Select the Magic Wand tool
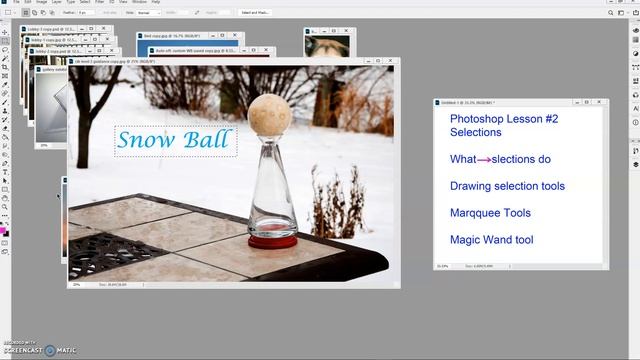This screenshot has width=640, height=360. 5,58
